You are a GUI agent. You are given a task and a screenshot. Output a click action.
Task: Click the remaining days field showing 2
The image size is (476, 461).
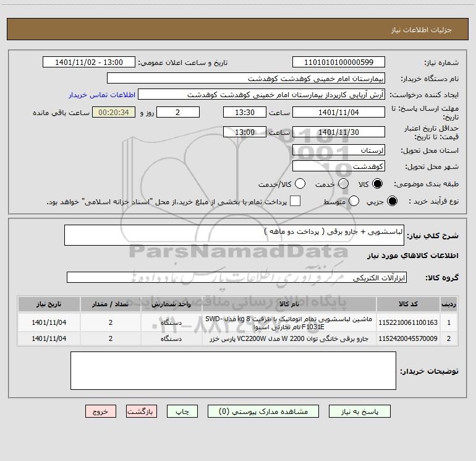pos(178,112)
